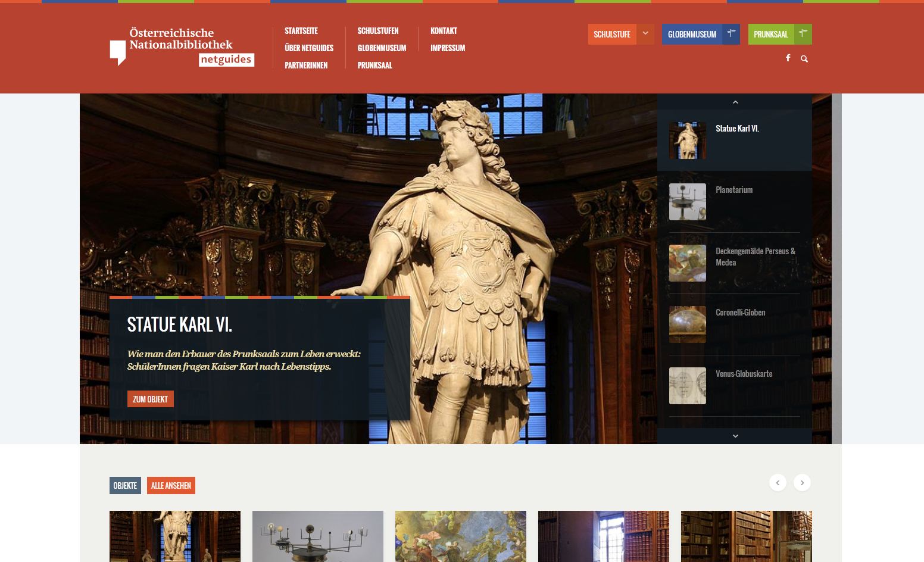Image resolution: width=924 pixels, height=562 pixels.
Task: Move the slider list down with the chevron
Action: (x=735, y=436)
